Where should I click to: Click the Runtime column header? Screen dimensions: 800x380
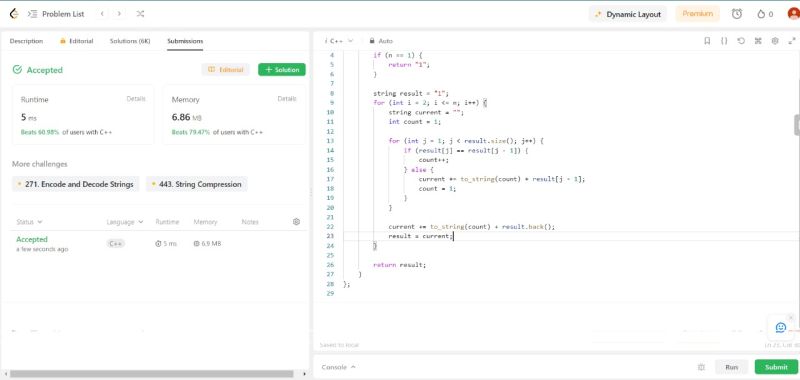(x=167, y=222)
